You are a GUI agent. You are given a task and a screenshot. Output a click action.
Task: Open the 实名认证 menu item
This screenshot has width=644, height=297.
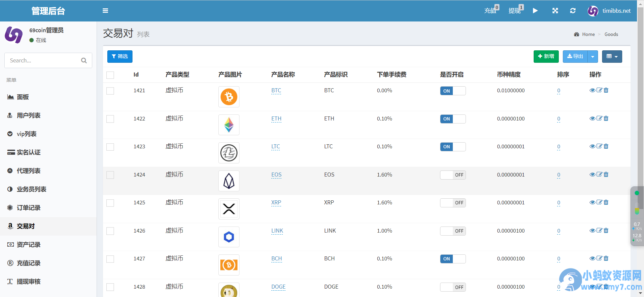[48, 152]
